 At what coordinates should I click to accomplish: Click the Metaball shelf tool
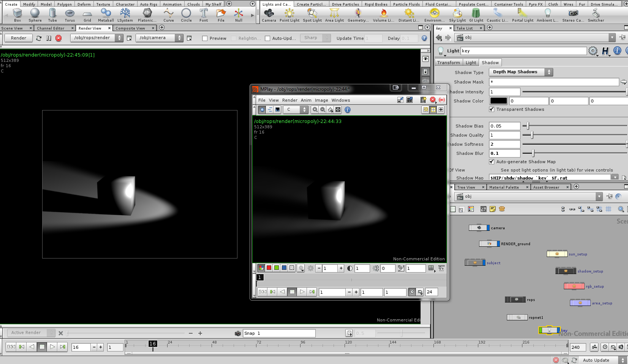106,15
